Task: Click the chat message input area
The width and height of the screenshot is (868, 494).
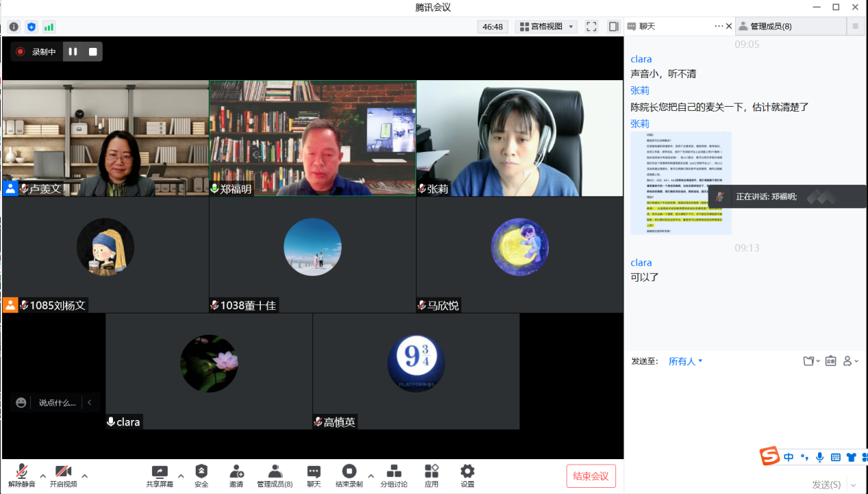Action: [745, 411]
